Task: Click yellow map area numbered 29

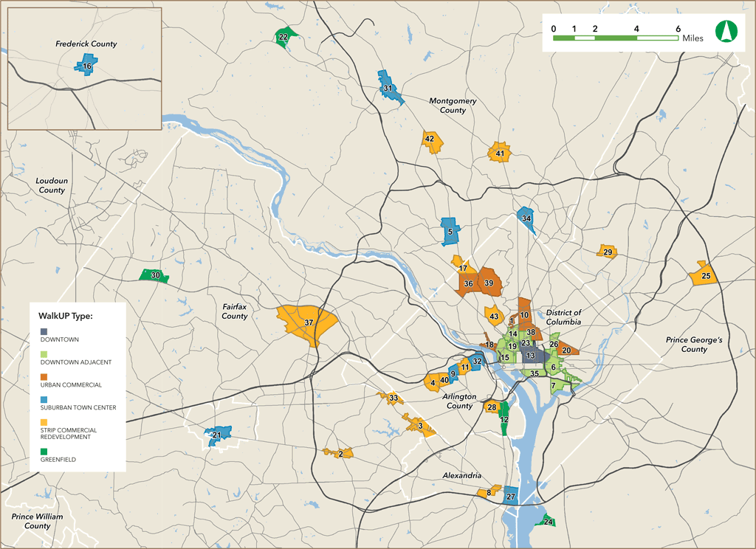Action: 607,252
